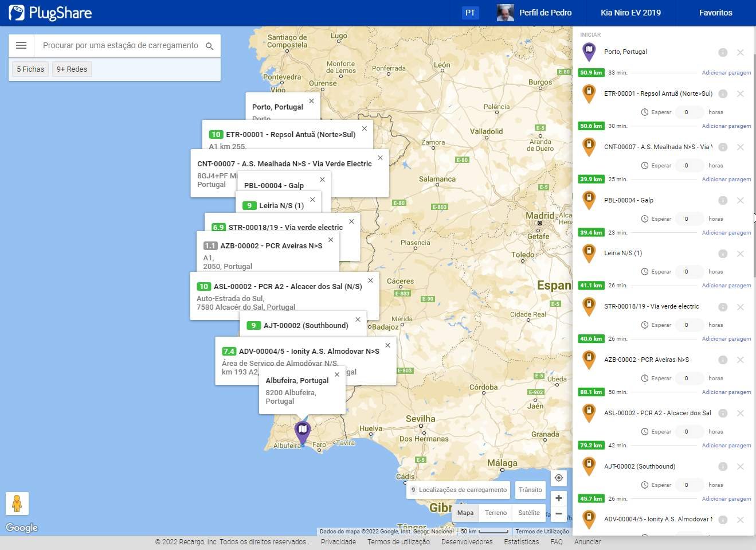Open the hamburger menu beside search
Image resolution: width=756 pixels, height=550 pixels.
click(21, 46)
